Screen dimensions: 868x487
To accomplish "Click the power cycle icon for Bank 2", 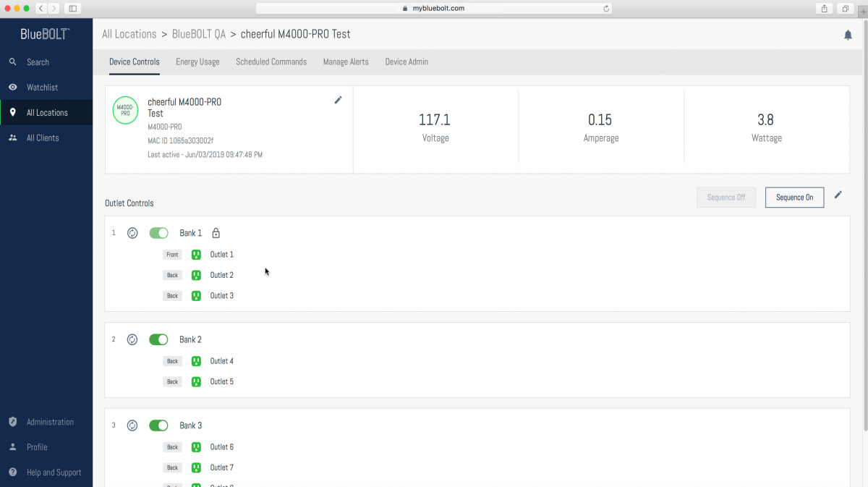I will (132, 339).
